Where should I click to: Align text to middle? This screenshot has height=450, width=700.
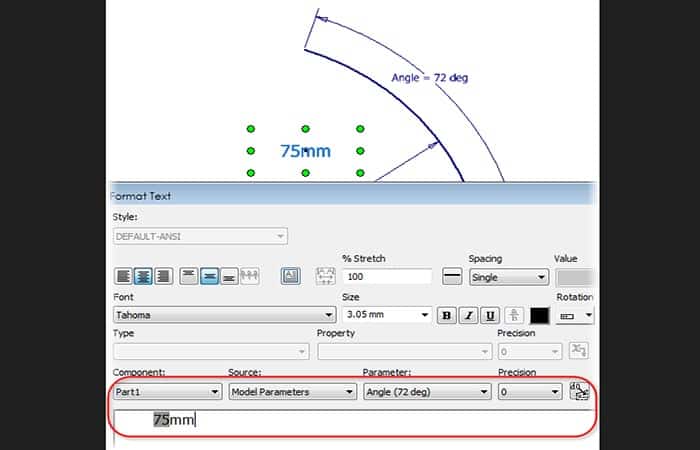pos(209,276)
